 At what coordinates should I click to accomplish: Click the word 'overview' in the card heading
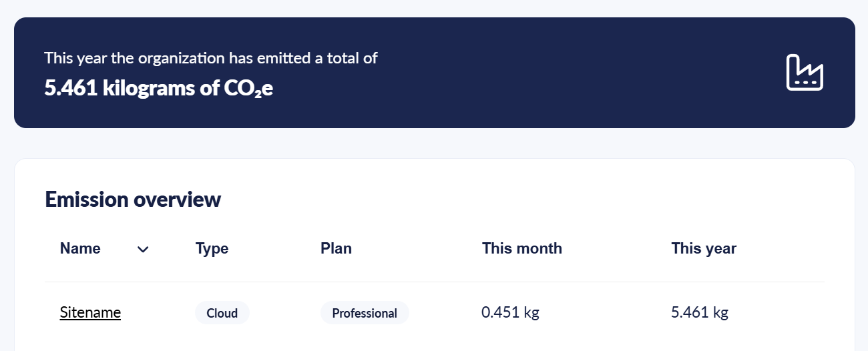point(177,199)
